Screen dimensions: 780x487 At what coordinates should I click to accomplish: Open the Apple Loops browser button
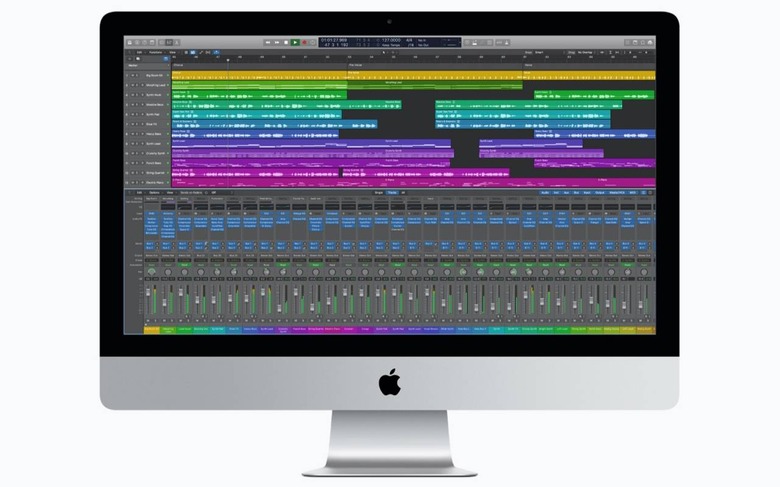point(642,43)
